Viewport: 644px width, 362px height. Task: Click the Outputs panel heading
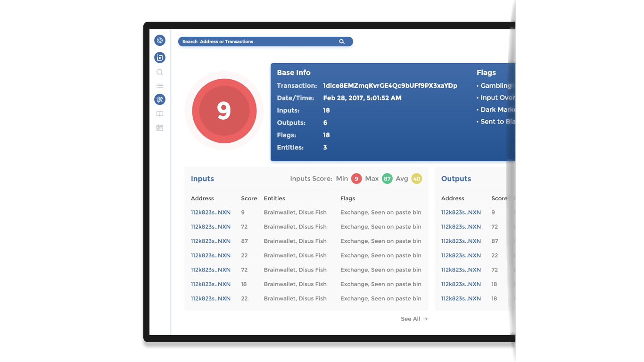click(456, 179)
